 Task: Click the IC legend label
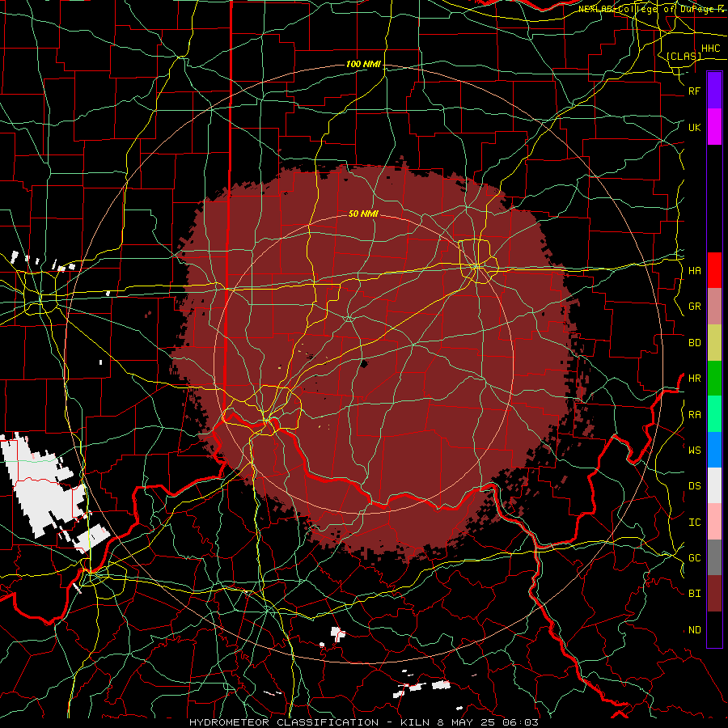(694, 523)
